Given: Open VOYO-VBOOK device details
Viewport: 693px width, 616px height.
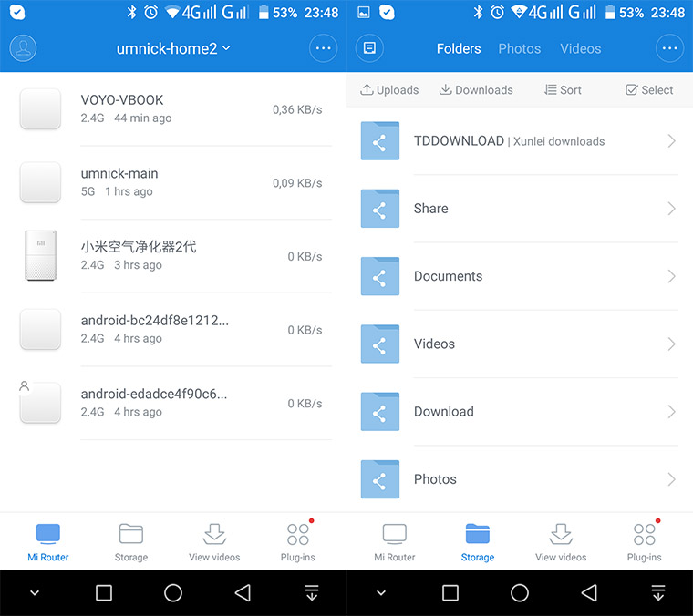Looking at the screenshot, I should tap(173, 109).
